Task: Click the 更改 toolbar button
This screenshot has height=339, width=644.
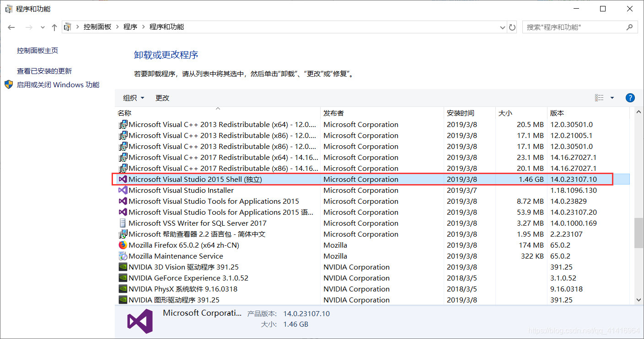Action: tap(162, 98)
